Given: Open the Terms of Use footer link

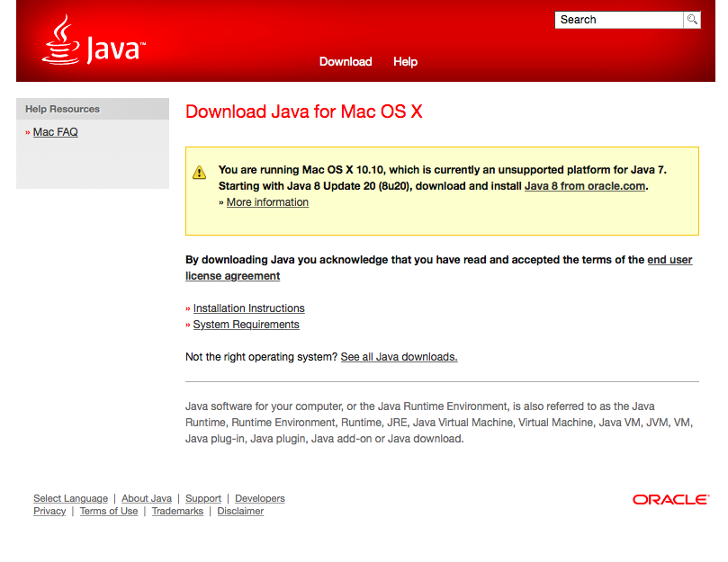Looking at the screenshot, I should (109, 511).
